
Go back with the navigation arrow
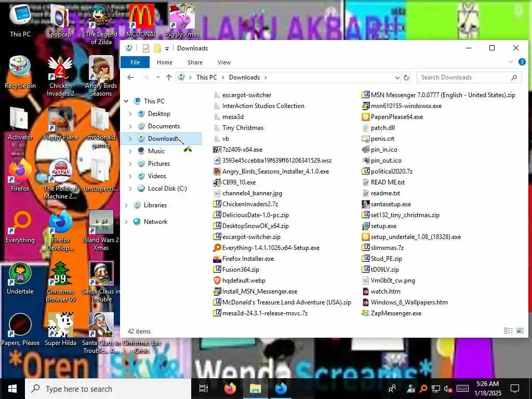click(x=130, y=77)
